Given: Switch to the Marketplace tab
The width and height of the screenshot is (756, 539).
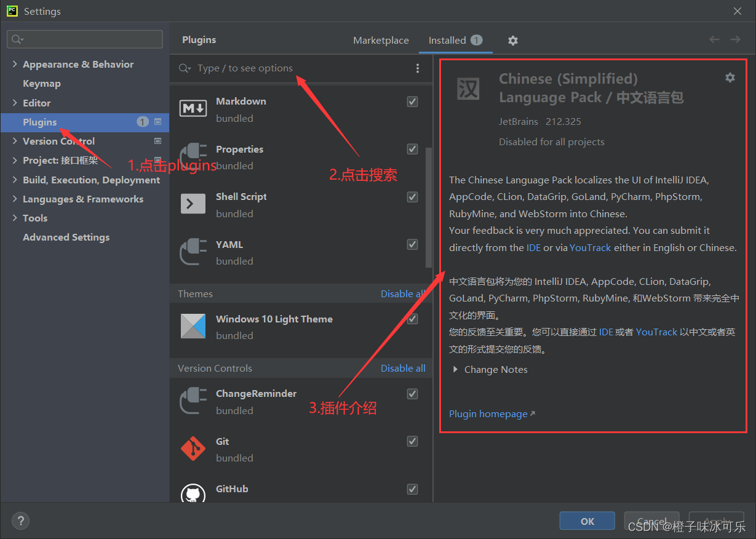Looking at the screenshot, I should [x=381, y=41].
